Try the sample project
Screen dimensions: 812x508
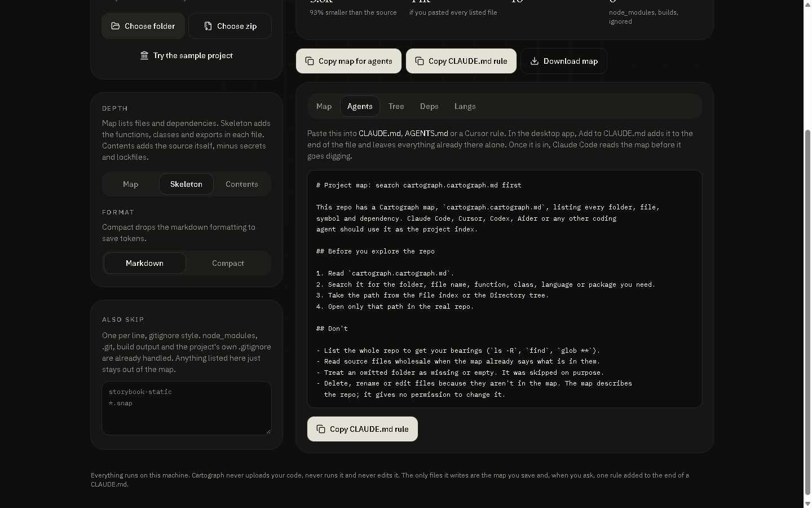[x=187, y=55]
